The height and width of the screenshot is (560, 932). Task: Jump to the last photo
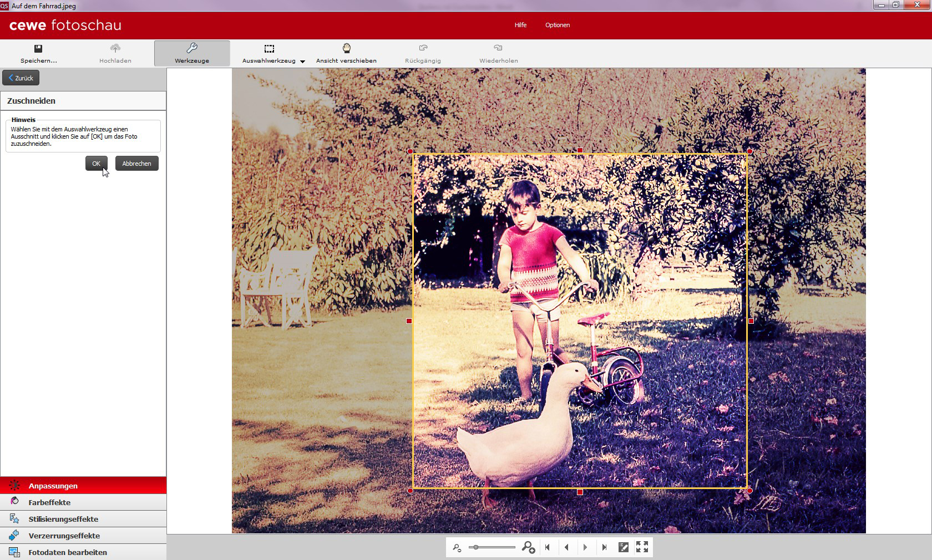[605, 547]
